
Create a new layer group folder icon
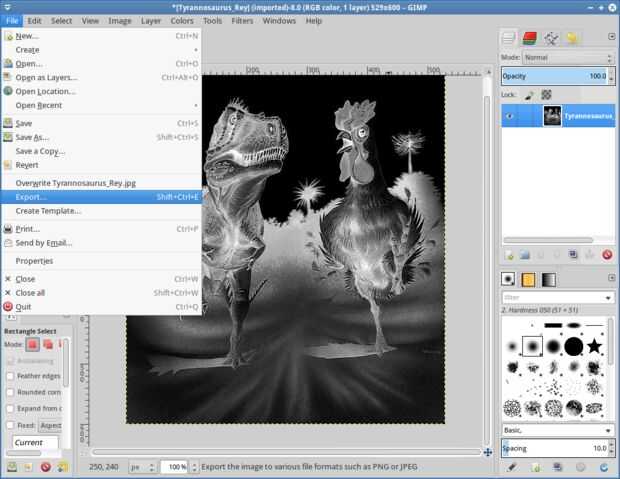pos(525,255)
